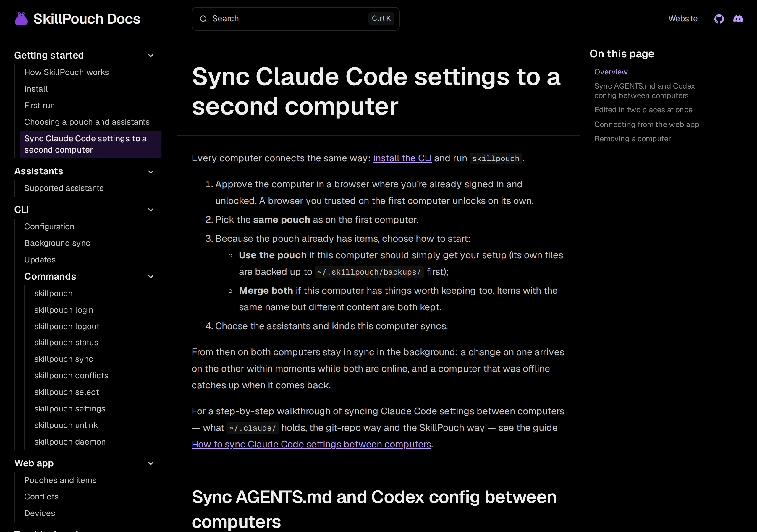Image resolution: width=757 pixels, height=532 pixels.
Task: Open the GitHub repository icon
Action: click(x=719, y=19)
